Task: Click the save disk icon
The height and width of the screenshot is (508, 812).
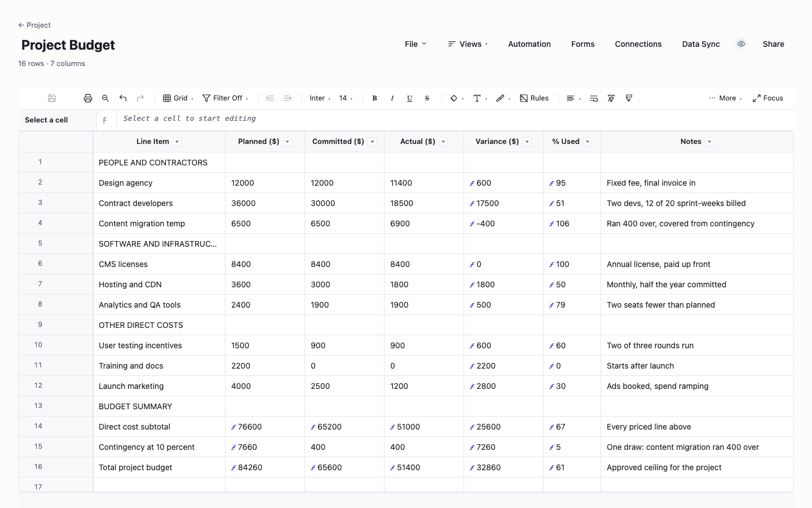Action: click(x=52, y=98)
